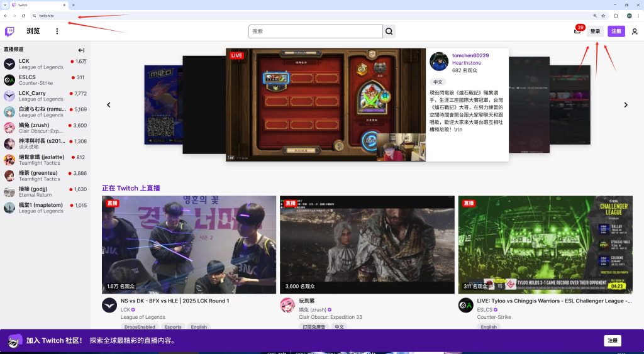Open 梓澤與村長 channel in sidebar

click(45, 144)
